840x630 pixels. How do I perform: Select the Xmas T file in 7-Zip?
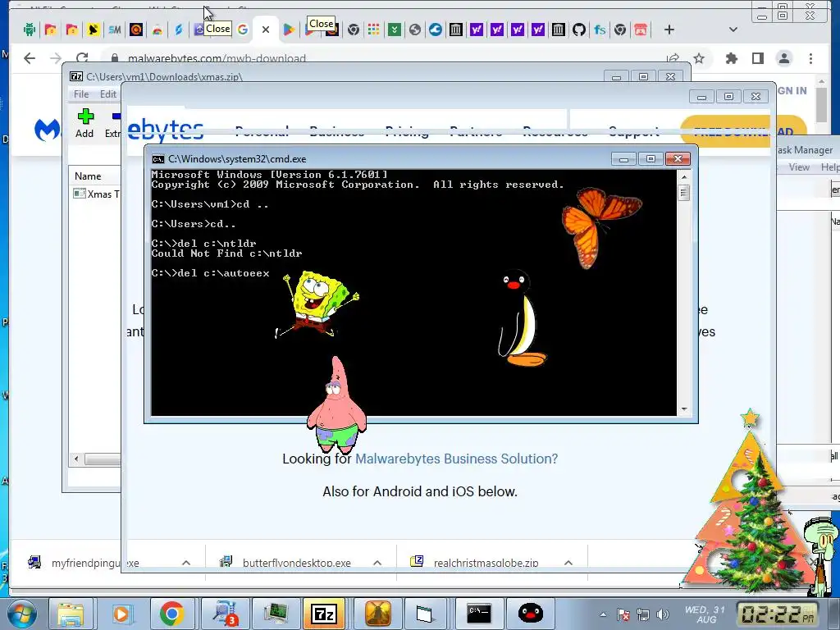coord(97,194)
